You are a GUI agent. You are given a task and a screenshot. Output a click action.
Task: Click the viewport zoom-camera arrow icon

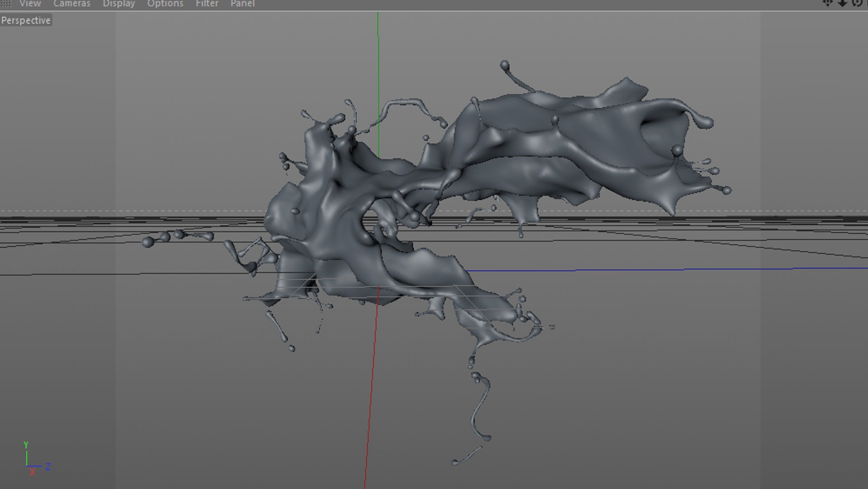(x=842, y=3)
